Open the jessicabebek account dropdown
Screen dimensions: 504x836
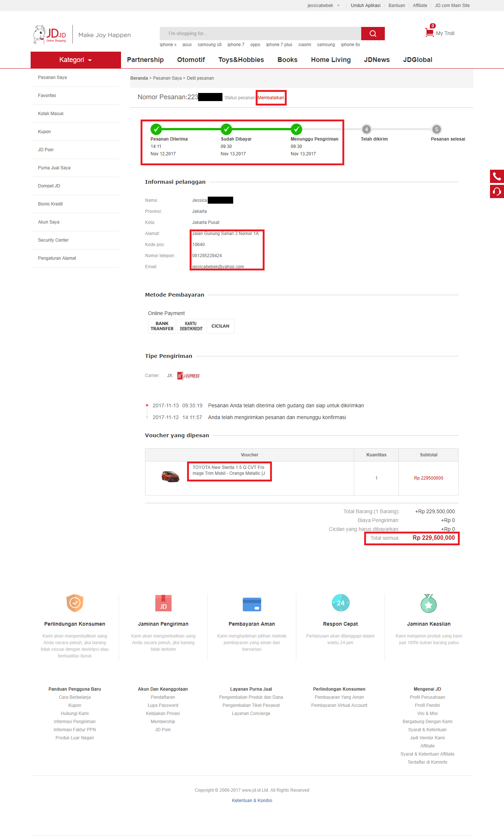point(324,6)
